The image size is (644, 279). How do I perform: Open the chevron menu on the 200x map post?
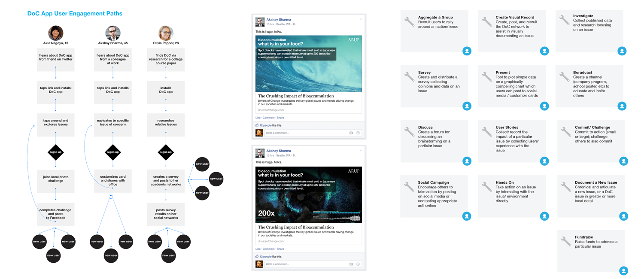point(361,151)
